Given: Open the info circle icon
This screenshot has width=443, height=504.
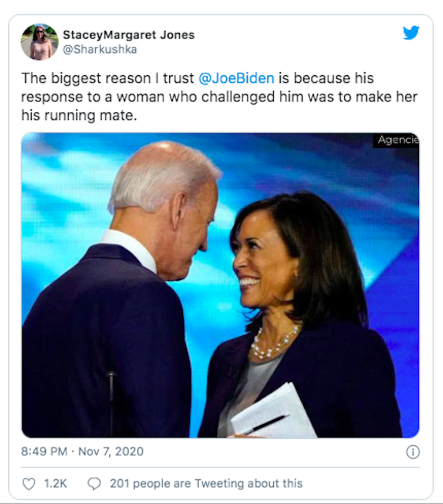Looking at the screenshot, I should (413, 452).
